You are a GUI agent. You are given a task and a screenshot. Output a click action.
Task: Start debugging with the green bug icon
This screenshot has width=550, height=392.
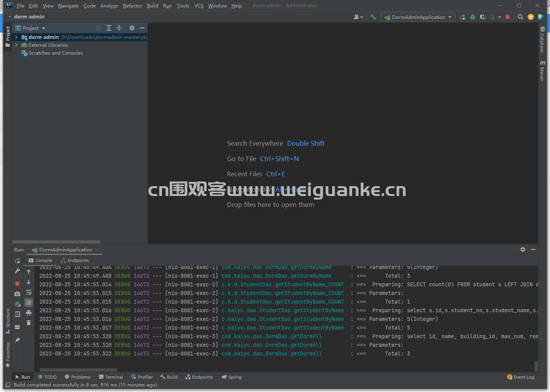tap(473, 17)
